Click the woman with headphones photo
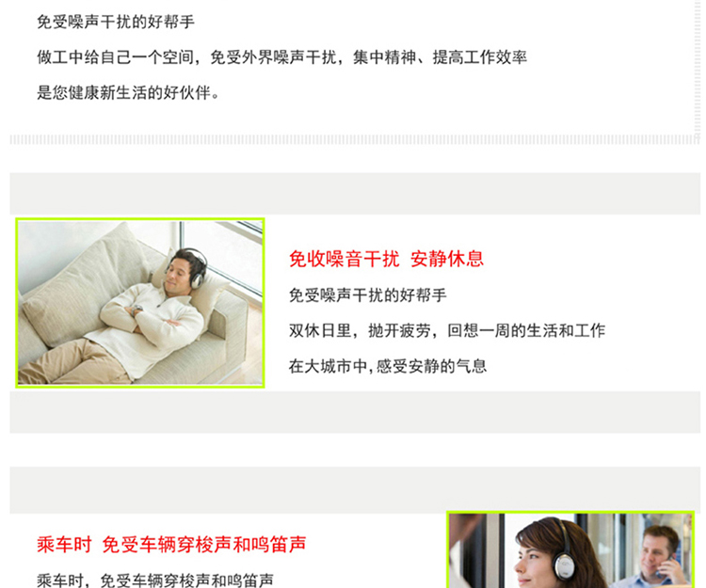Screen dimensions: 706x588 pyautogui.click(x=571, y=549)
